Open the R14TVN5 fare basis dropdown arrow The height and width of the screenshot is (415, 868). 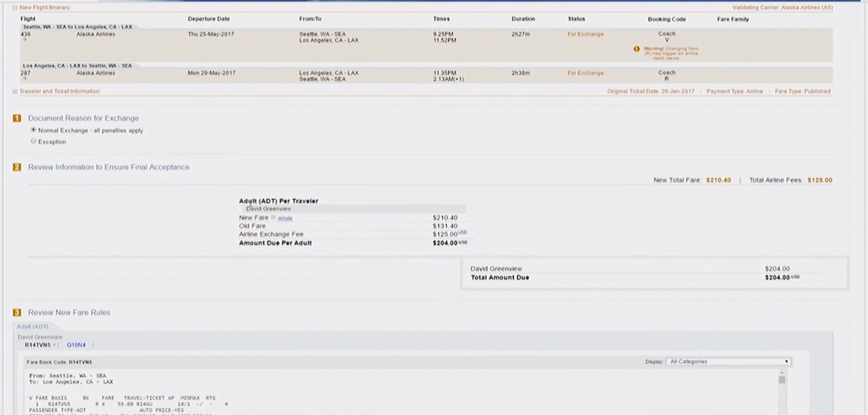(x=54, y=345)
